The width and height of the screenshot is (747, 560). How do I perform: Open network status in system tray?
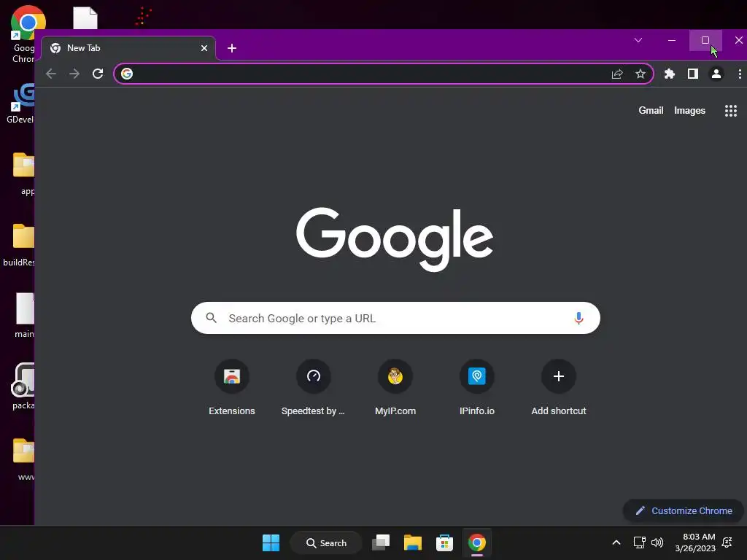click(639, 542)
